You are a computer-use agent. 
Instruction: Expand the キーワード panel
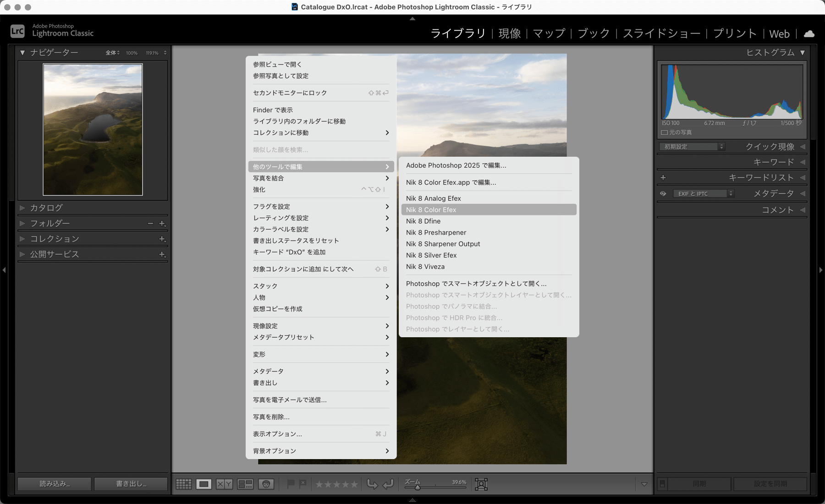pyautogui.click(x=803, y=162)
